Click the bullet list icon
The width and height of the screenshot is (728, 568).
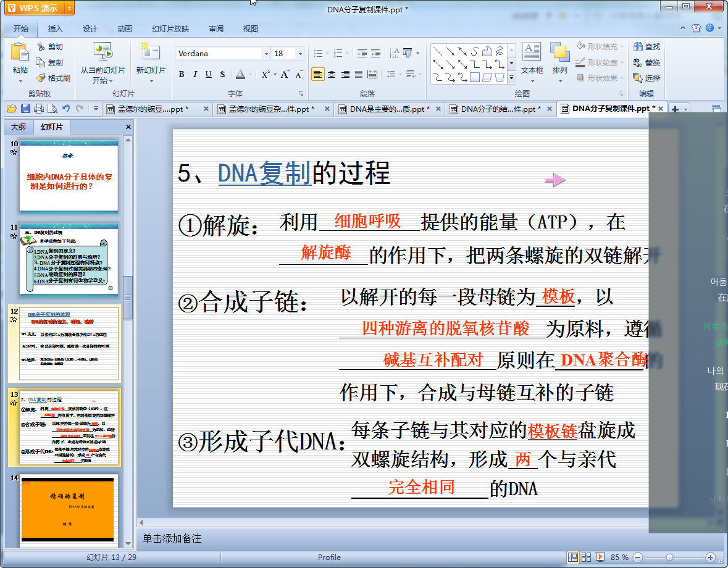pos(318,53)
